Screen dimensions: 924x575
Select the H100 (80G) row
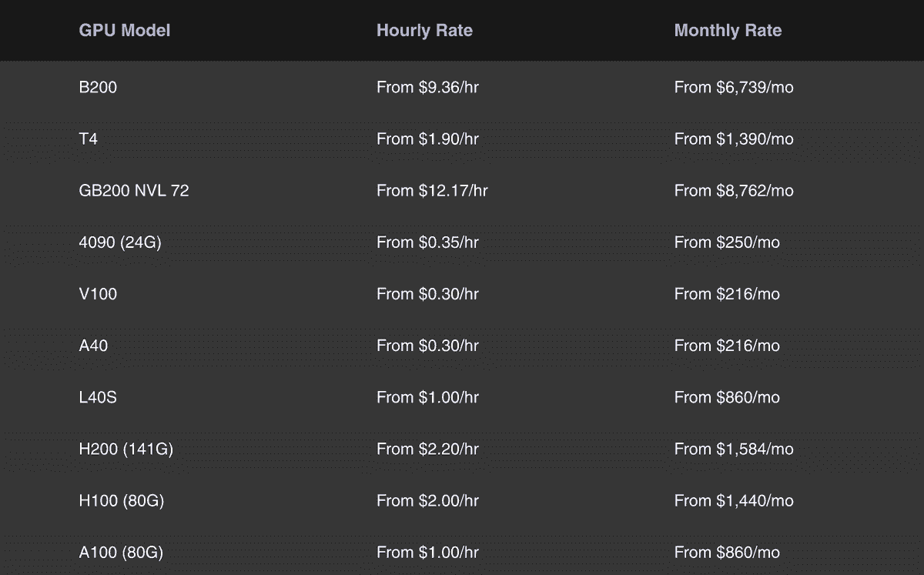pyautogui.click(x=122, y=500)
